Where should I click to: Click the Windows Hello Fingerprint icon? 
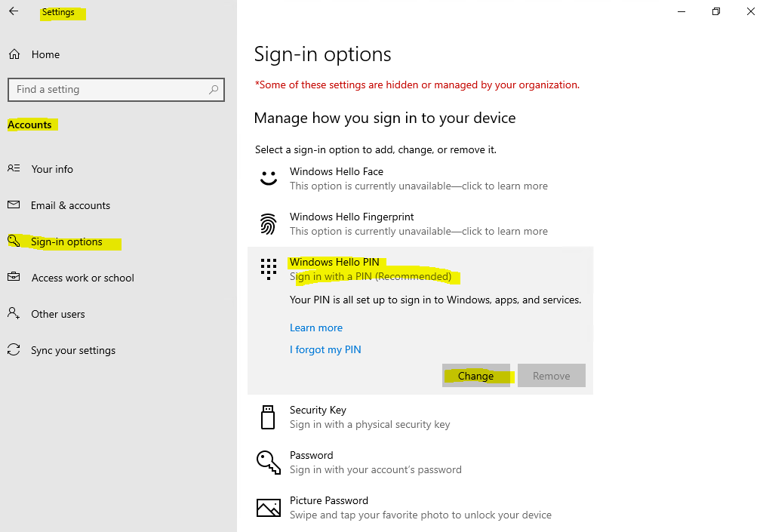(268, 224)
